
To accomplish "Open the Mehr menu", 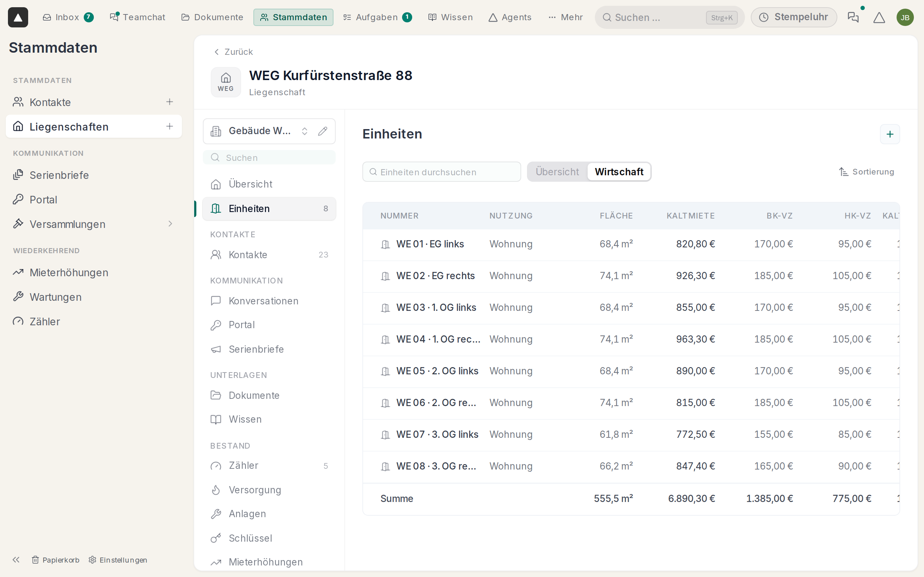I will pyautogui.click(x=566, y=17).
